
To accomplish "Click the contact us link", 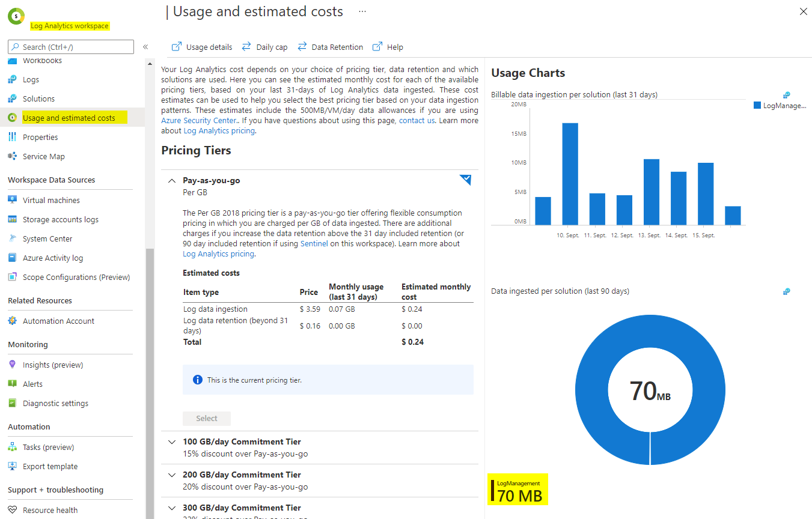I will coord(417,120).
